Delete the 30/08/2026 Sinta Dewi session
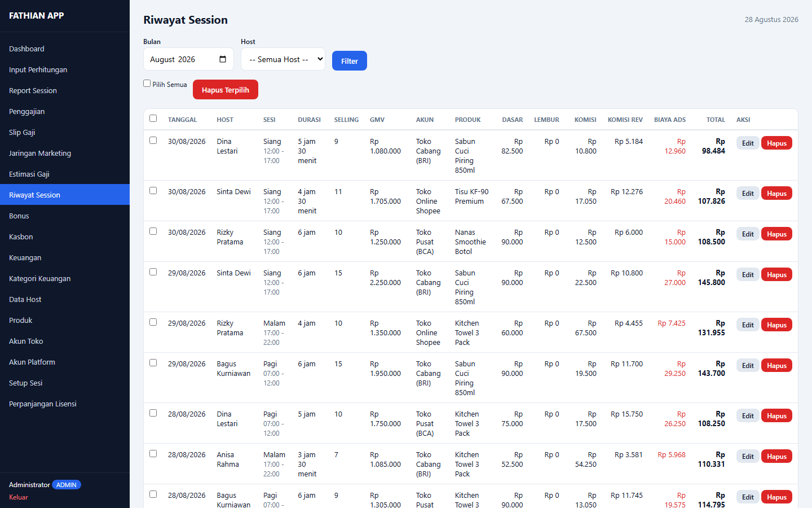 [x=776, y=194]
